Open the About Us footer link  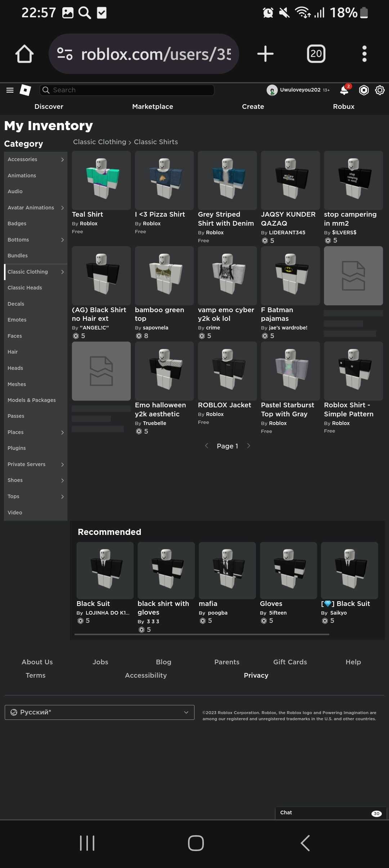[37, 662]
